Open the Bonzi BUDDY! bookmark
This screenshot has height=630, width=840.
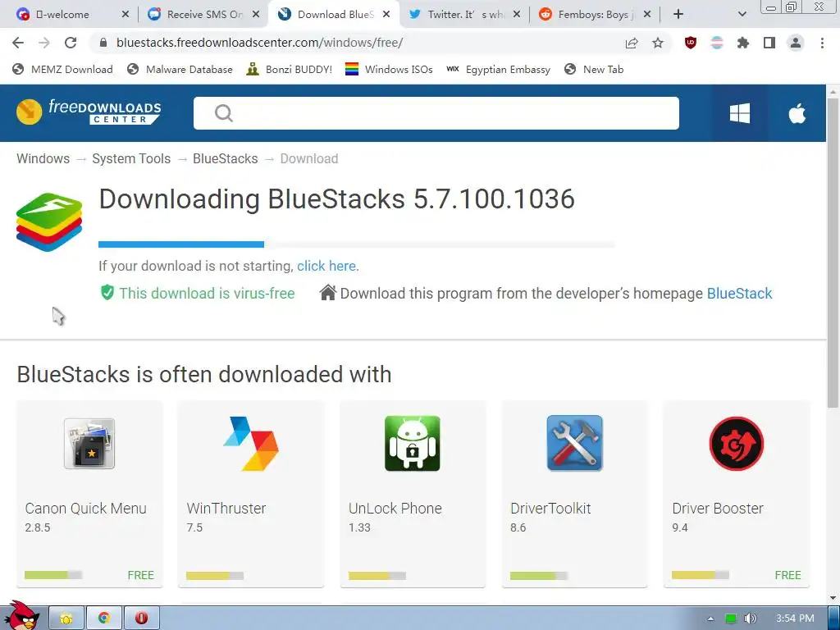[290, 70]
